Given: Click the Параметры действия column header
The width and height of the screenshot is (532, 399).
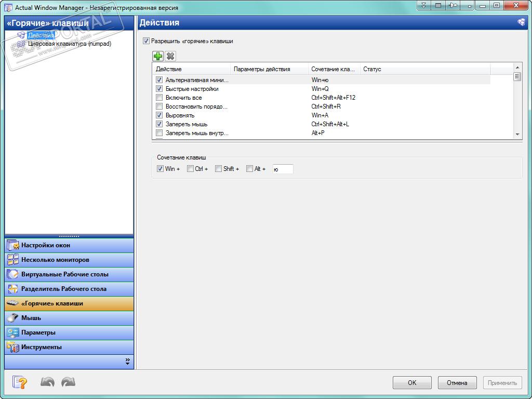Looking at the screenshot, I should coord(270,69).
